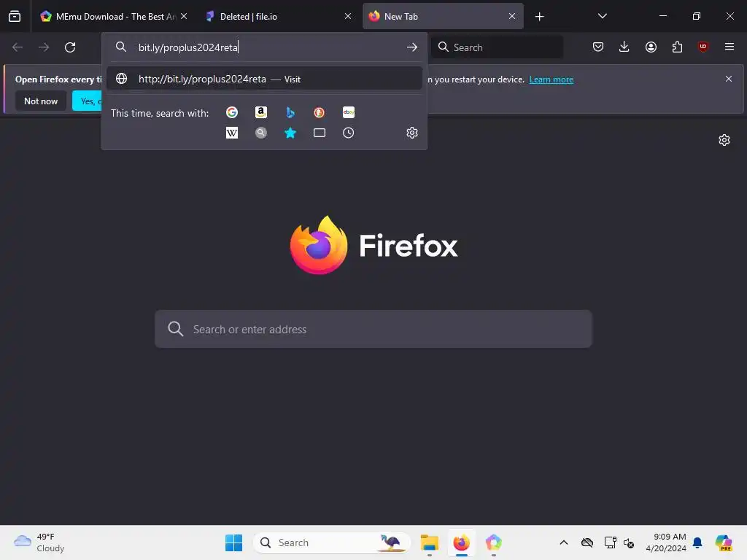This screenshot has width=747, height=560.
Task: Expand the list all tabs chevron
Action: 602,16
